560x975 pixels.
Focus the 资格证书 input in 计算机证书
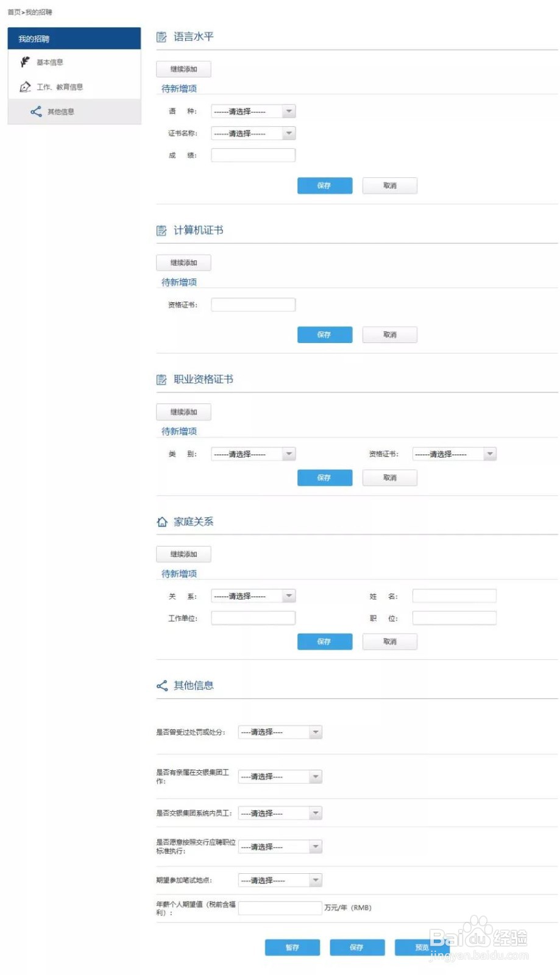[253, 305]
